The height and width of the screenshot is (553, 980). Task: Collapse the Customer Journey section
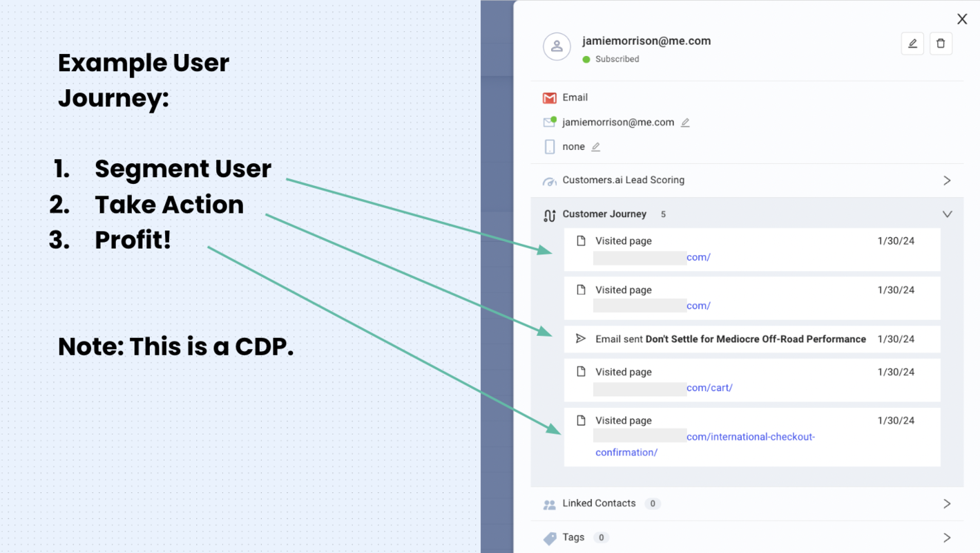(x=947, y=214)
